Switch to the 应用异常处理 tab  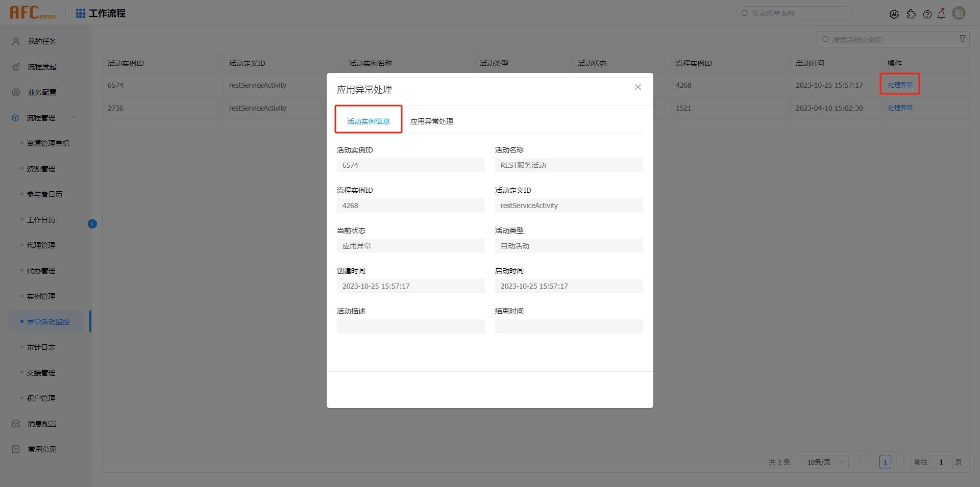point(431,121)
